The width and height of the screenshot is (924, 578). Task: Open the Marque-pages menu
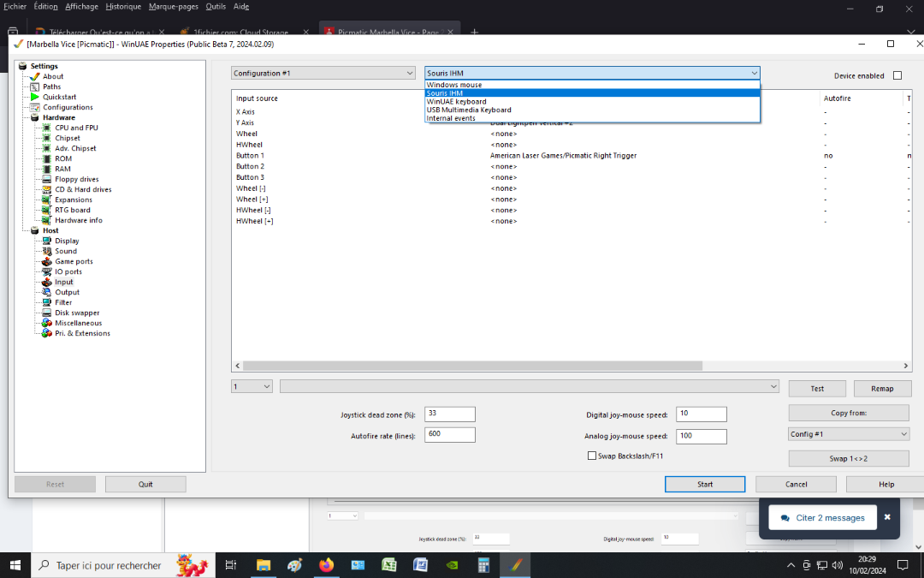(x=174, y=6)
